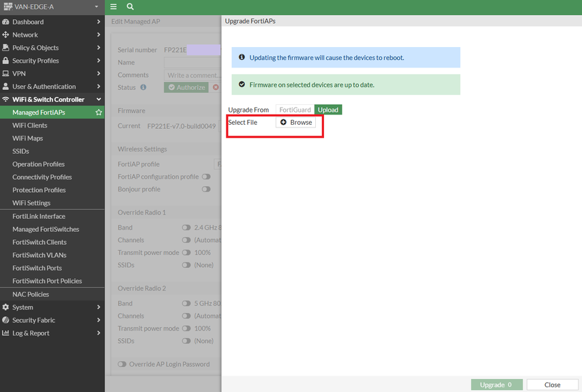Toggle Override Radio 1 Channels switch

(x=186, y=240)
